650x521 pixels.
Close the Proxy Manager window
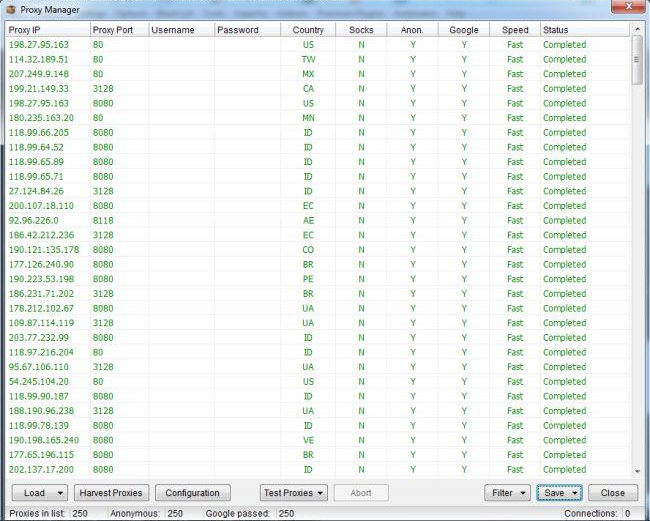tap(628, 6)
